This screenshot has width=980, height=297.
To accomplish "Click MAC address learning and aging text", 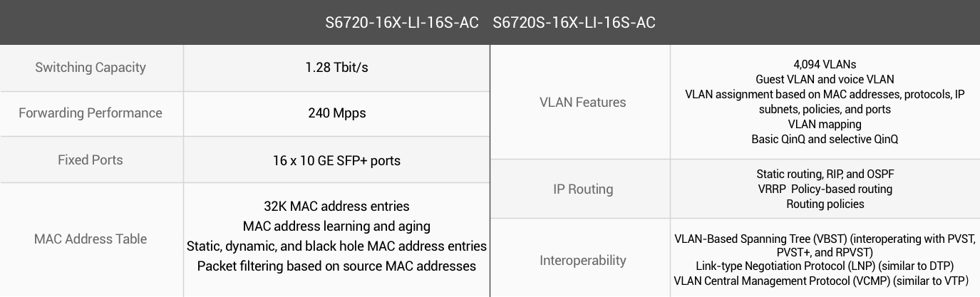I will (x=336, y=226).
